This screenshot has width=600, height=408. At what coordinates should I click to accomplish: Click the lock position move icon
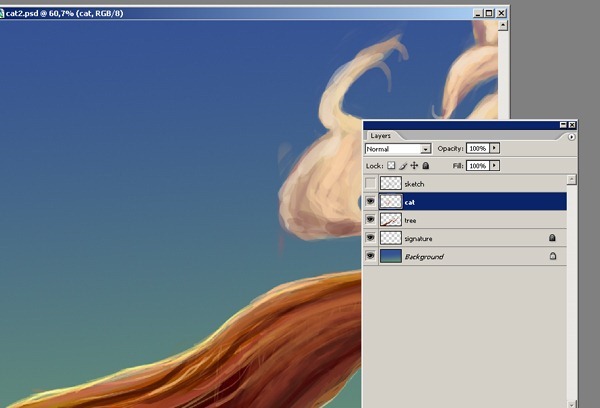(x=414, y=165)
